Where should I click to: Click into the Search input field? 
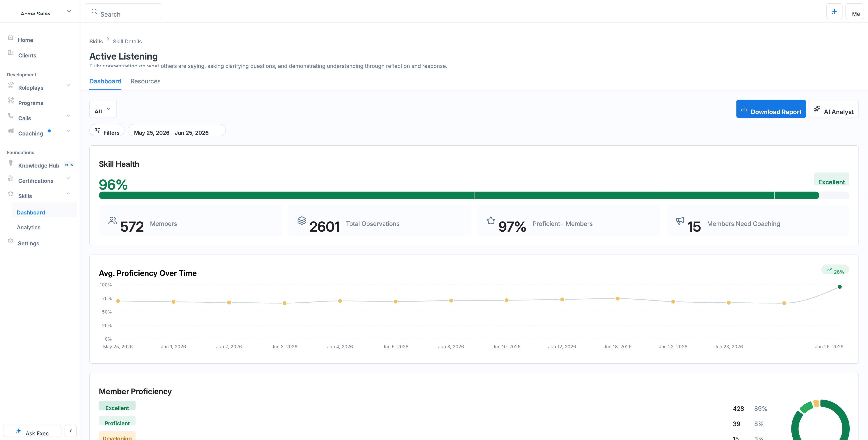(x=123, y=11)
